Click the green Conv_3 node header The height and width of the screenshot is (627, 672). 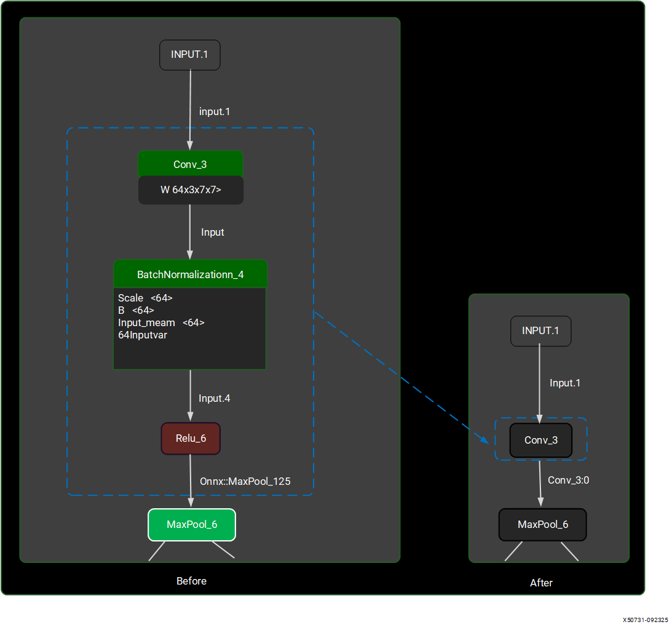click(x=190, y=164)
